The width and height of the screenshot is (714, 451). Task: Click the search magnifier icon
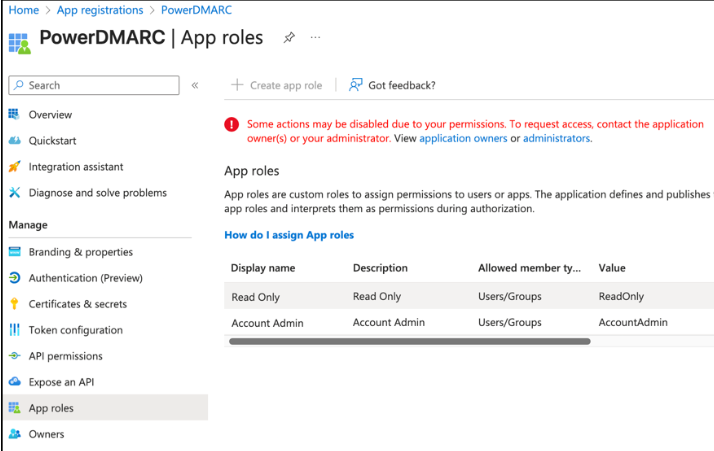[19, 85]
